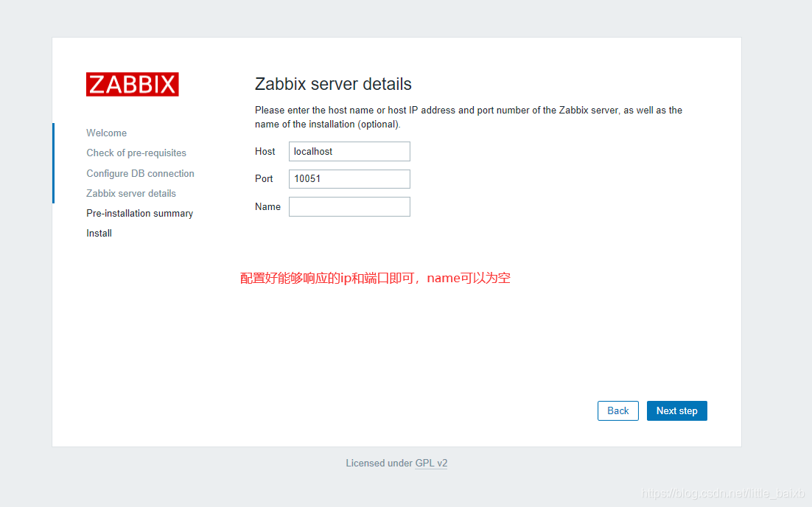Go to the Next step

coord(676,410)
